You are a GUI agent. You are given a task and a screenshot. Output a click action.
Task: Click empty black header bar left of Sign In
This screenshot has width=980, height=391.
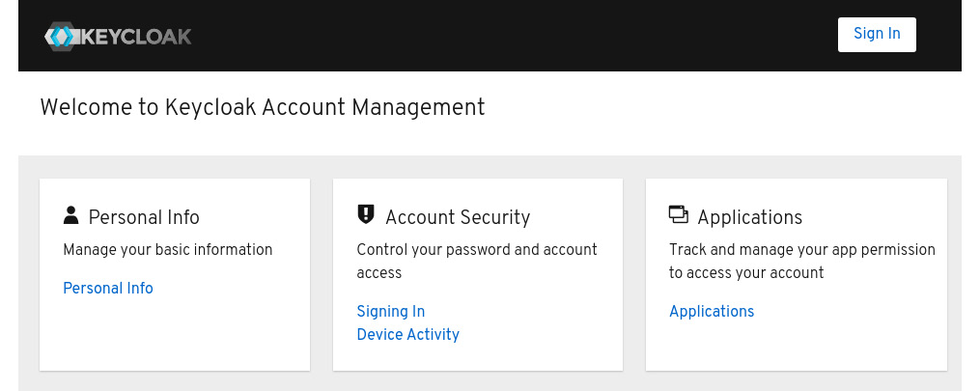tap(513, 37)
